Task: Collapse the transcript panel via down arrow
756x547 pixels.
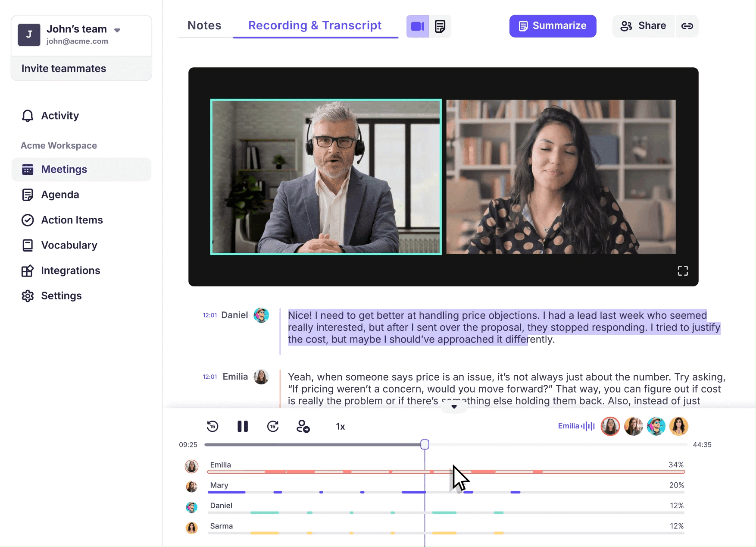Action: pyautogui.click(x=453, y=406)
